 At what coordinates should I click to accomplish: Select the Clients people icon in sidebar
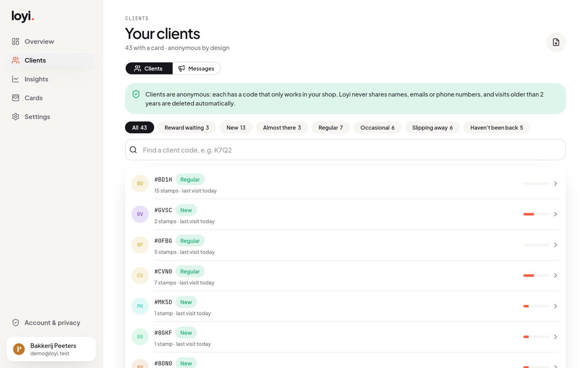16,60
